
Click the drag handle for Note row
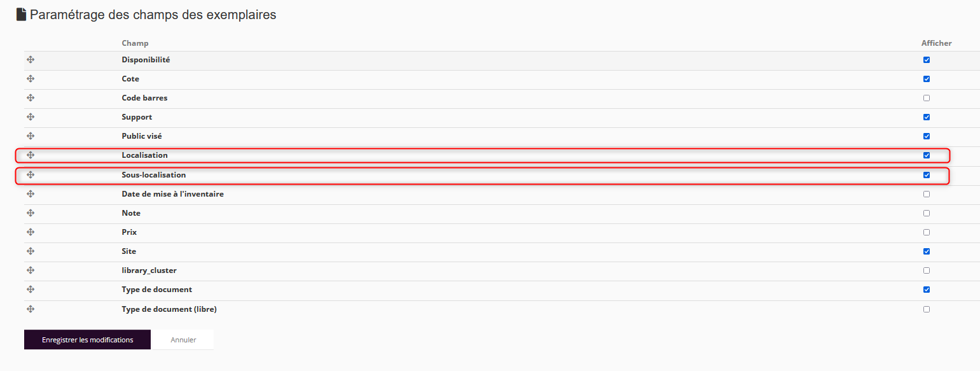tap(31, 213)
